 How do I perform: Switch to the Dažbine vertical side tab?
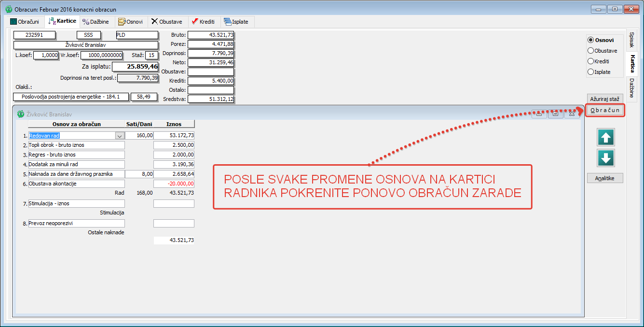click(631, 87)
